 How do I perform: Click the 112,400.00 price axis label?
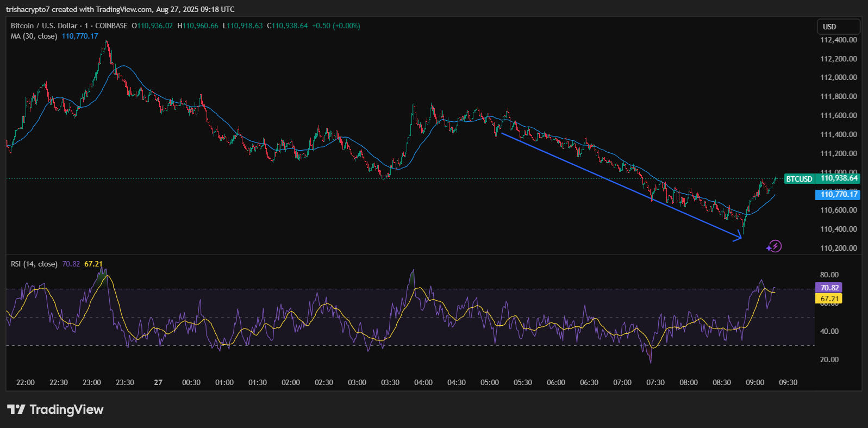tap(838, 40)
